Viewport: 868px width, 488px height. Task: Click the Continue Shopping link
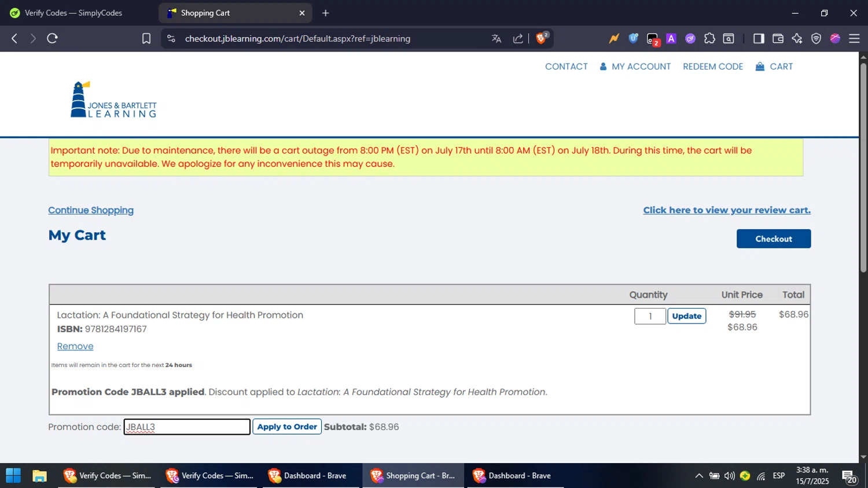point(91,210)
